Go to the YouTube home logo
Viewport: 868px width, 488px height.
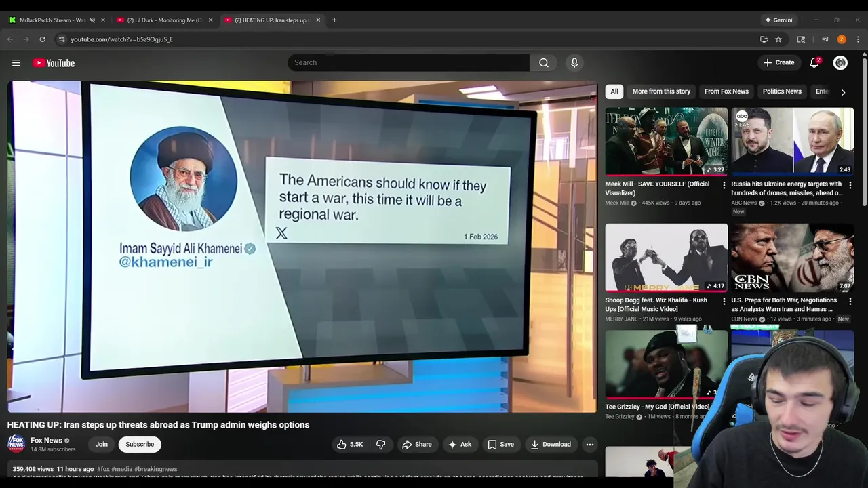click(54, 63)
